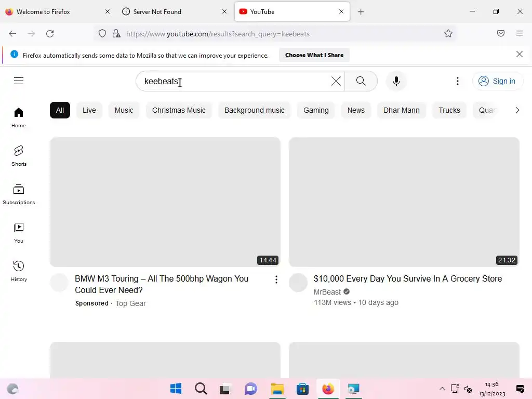This screenshot has height=399, width=532.
Task: Open YouTube settings three-dot menu
Action: pyautogui.click(x=457, y=81)
